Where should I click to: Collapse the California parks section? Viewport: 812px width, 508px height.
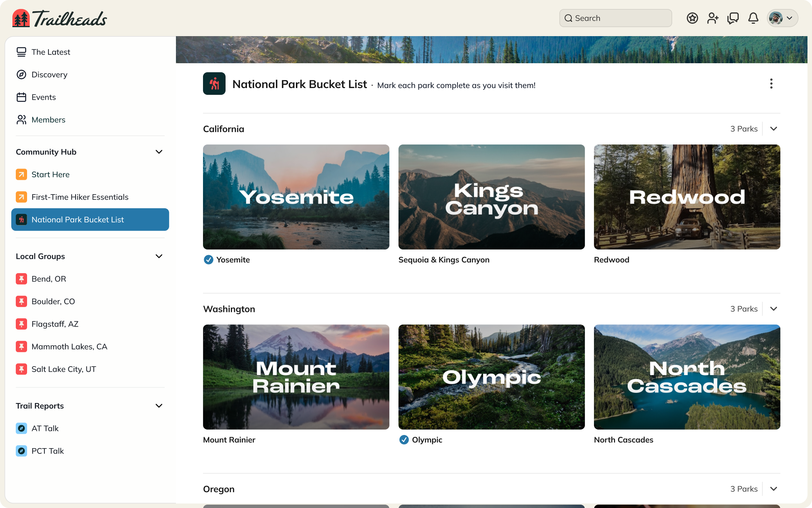click(773, 129)
